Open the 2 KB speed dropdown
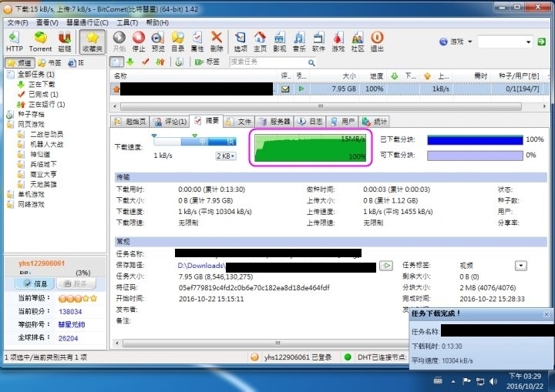This screenshot has height=392, width=555. [x=226, y=156]
